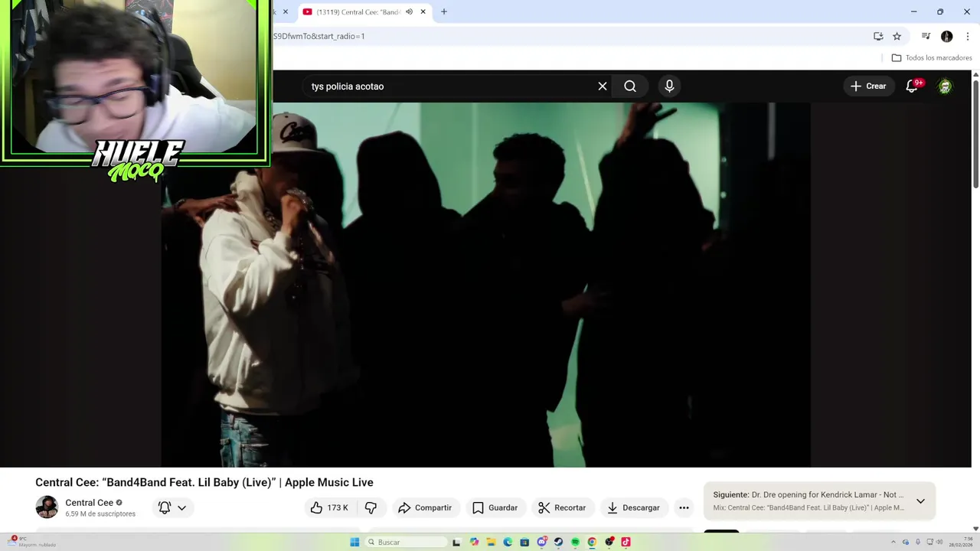The width and height of the screenshot is (980, 551).
Task: Open YouTube notifications bell
Action: (x=912, y=86)
